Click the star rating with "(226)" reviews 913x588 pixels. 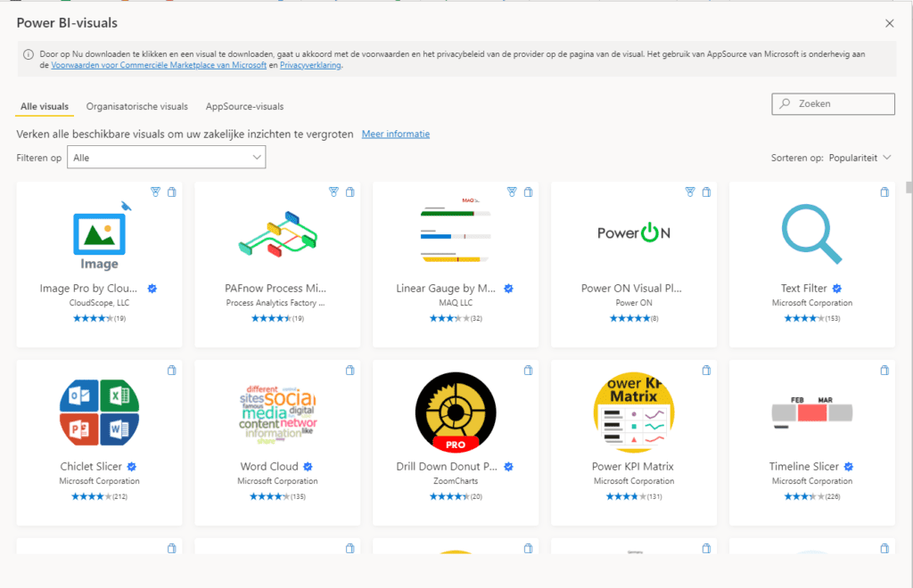click(812, 496)
